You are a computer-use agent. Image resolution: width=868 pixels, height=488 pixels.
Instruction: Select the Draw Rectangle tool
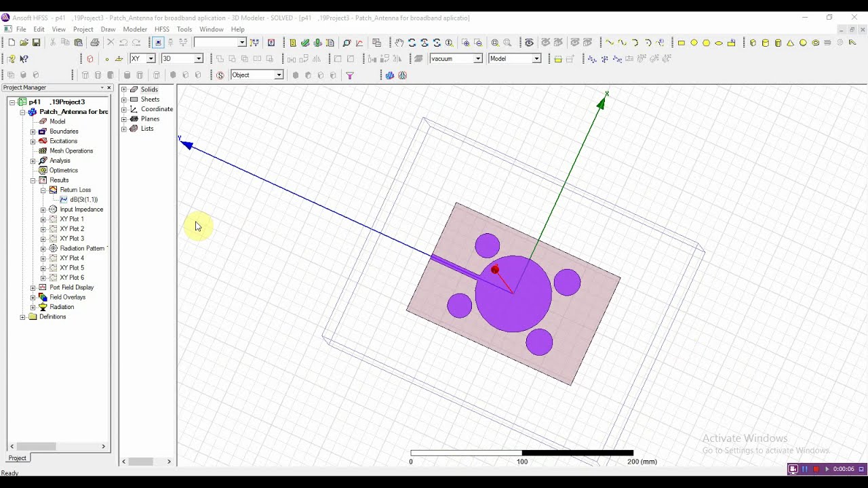point(682,43)
